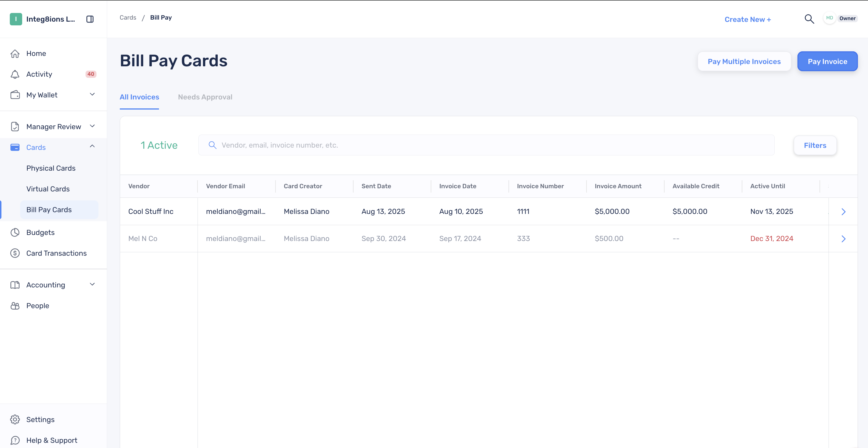Click vendor name 'Cool Stuff Inc'

(151, 212)
